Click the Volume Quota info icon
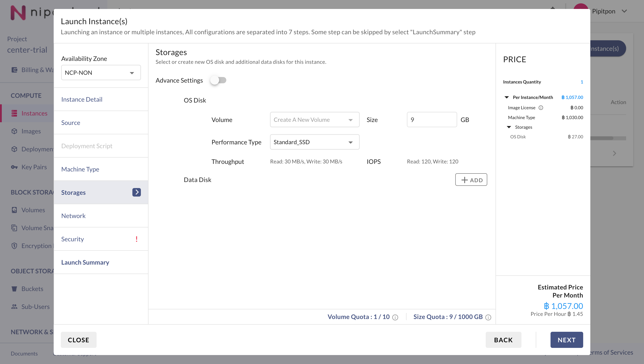 tap(395, 317)
